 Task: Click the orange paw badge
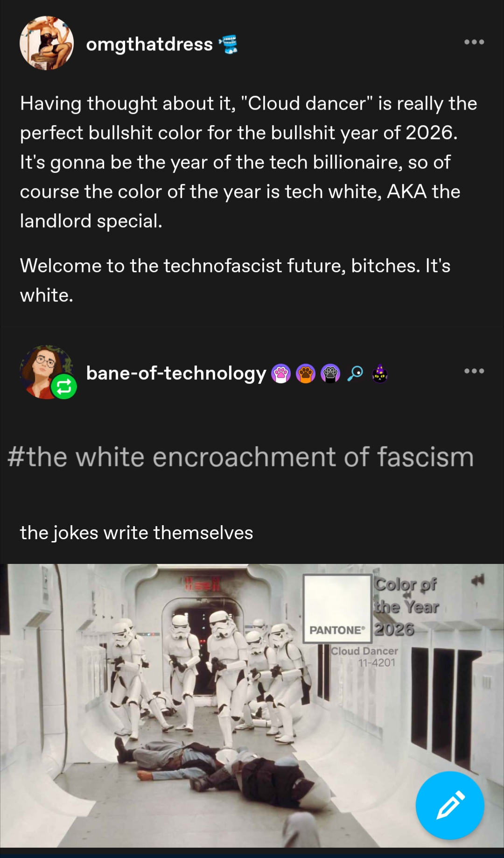[x=306, y=373]
